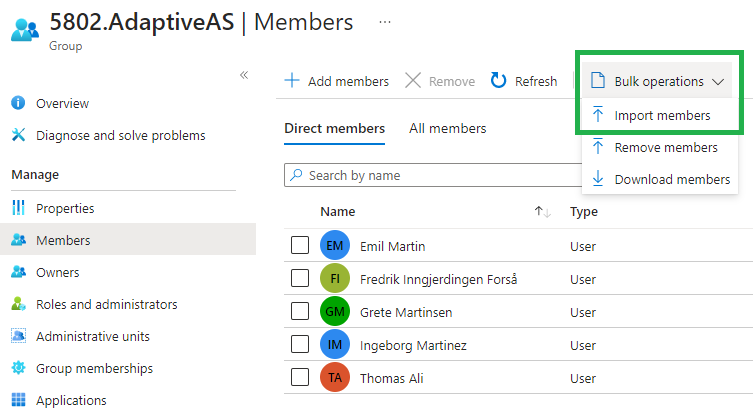Switch to the All members tab
This screenshot has width=753, height=412.
(x=448, y=128)
